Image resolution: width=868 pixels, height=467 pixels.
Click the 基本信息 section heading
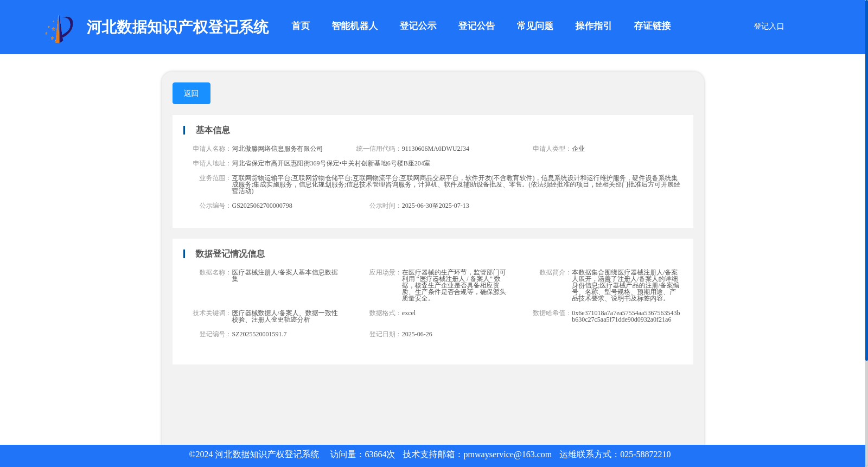213,130
